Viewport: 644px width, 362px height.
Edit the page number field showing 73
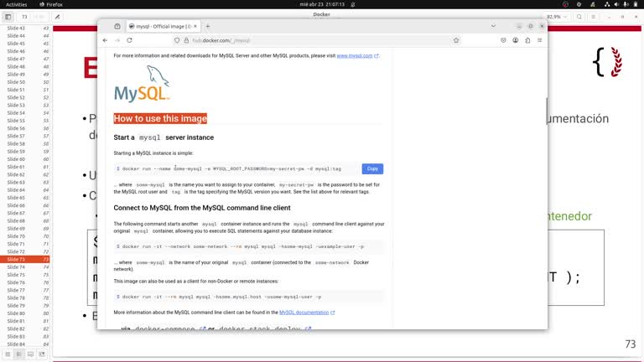point(24,17)
